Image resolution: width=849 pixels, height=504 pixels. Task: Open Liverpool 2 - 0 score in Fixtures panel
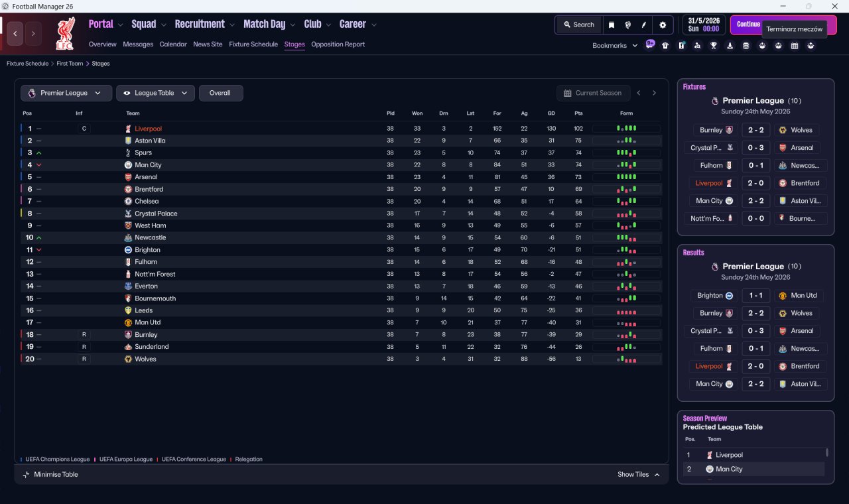point(755,183)
